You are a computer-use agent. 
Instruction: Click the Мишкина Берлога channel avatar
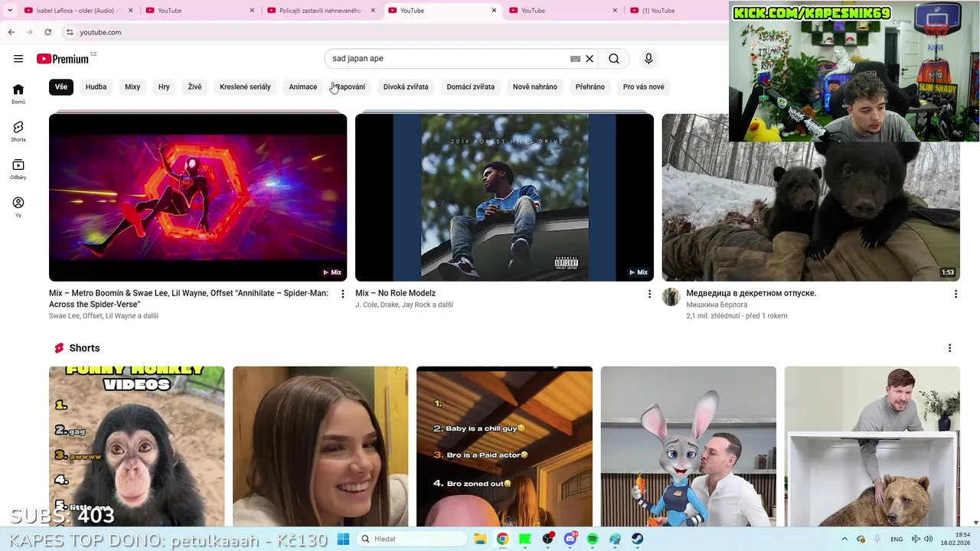(x=671, y=297)
